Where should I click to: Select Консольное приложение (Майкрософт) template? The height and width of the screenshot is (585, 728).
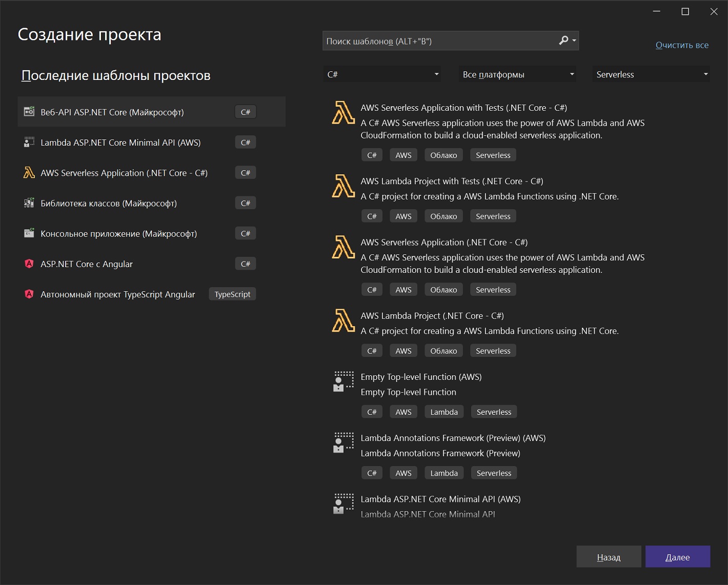tap(151, 233)
